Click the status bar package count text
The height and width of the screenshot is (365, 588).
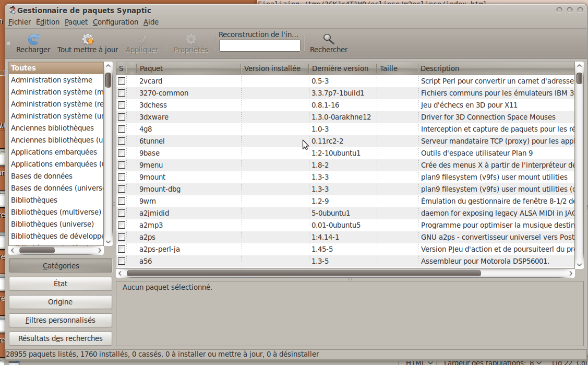click(162, 354)
